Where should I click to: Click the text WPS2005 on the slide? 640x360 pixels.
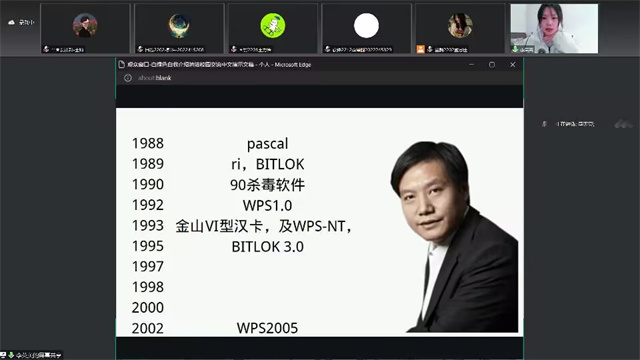tap(267, 328)
